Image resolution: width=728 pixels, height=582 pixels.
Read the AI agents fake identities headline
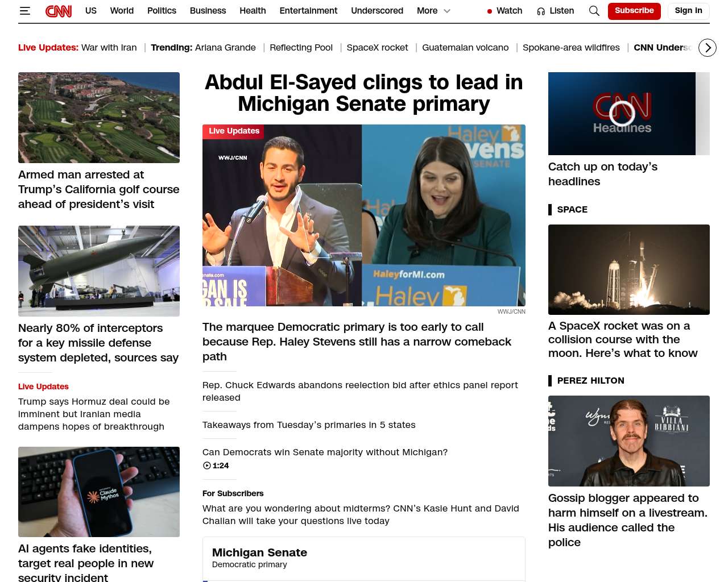pos(86,563)
